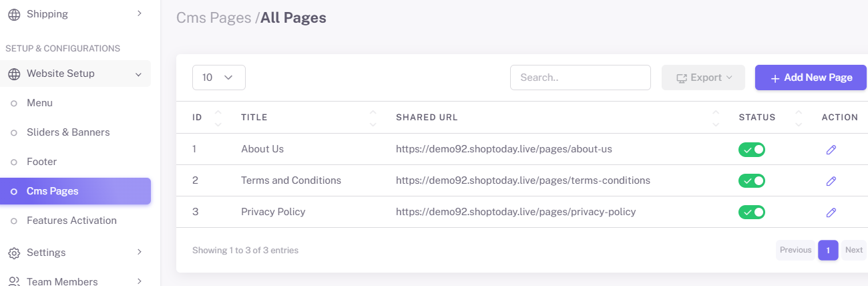Sort by Status column arrows
868x286 pixels.
point(799,118)
